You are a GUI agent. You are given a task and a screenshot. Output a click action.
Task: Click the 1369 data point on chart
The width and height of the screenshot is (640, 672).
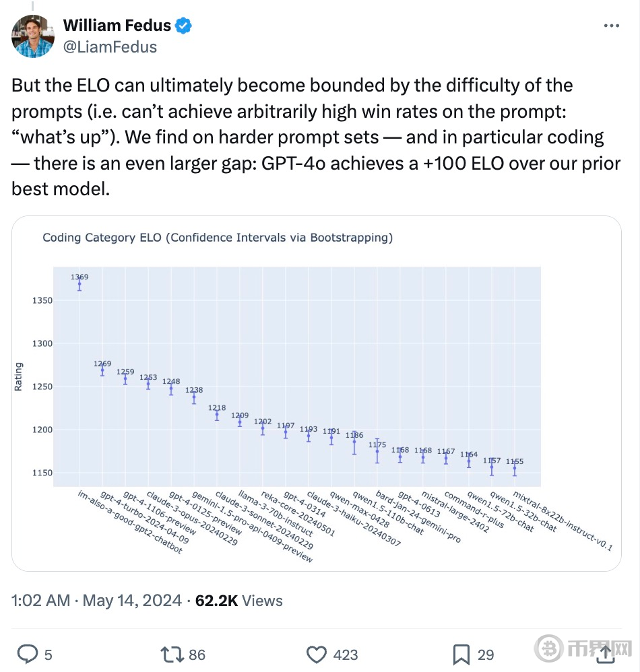pos(79,283)
